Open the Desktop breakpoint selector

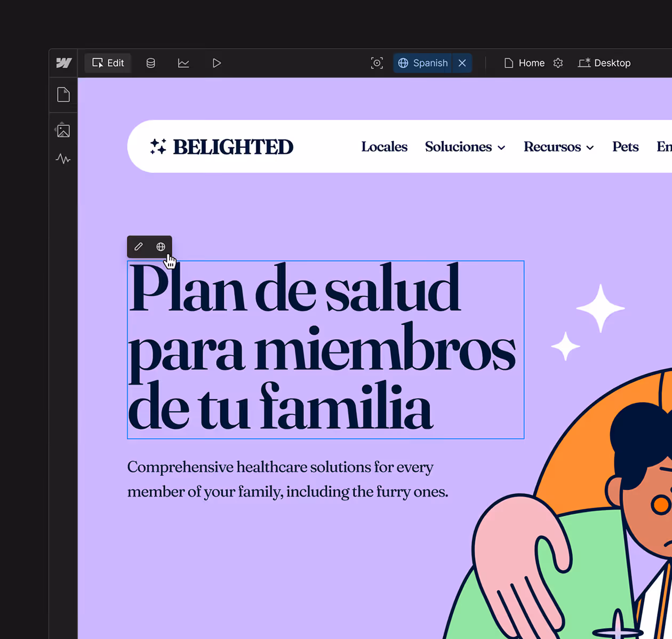point(604,63)
